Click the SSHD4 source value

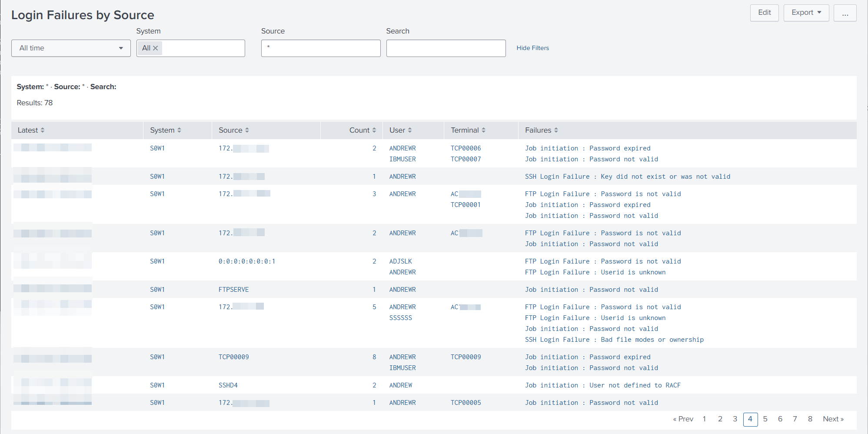coord(228,385)
